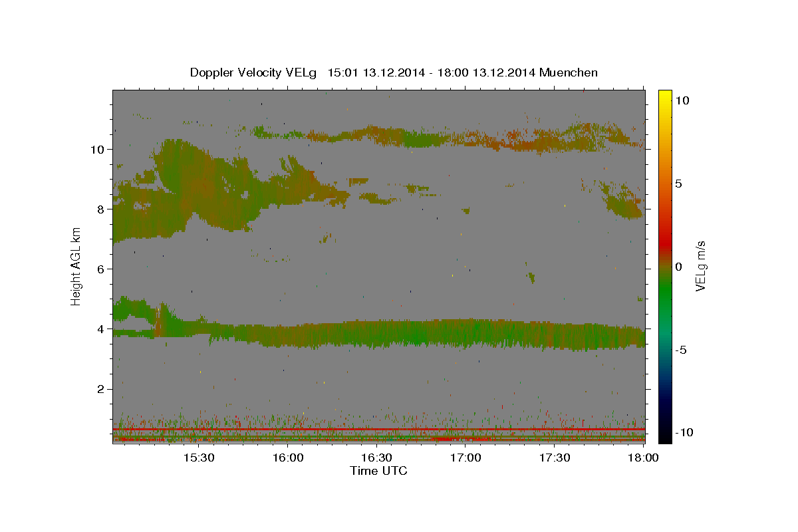This screenshot has width=798, height=532.
Task: Click the 'VELg m/s' colorbar title
Action: 700,267
